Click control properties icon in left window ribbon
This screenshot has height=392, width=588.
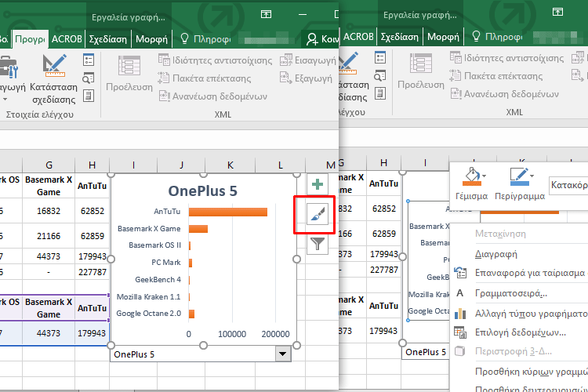(89, 60)
